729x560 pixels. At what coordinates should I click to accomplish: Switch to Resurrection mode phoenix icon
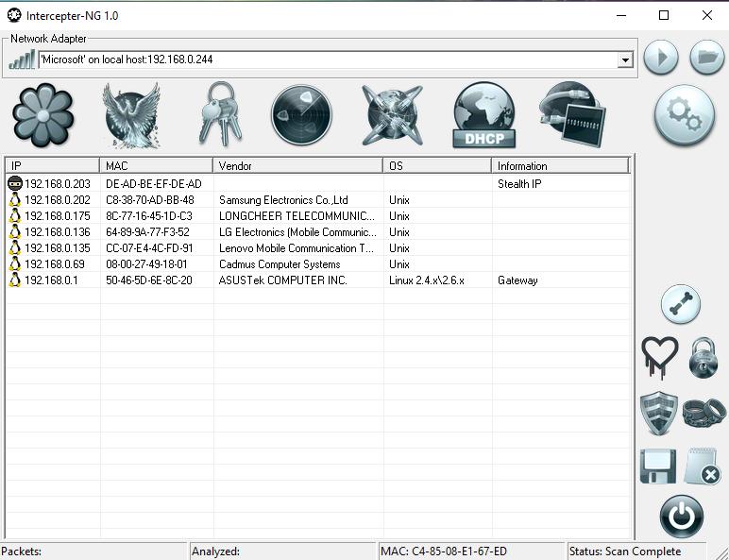point(131,115)
